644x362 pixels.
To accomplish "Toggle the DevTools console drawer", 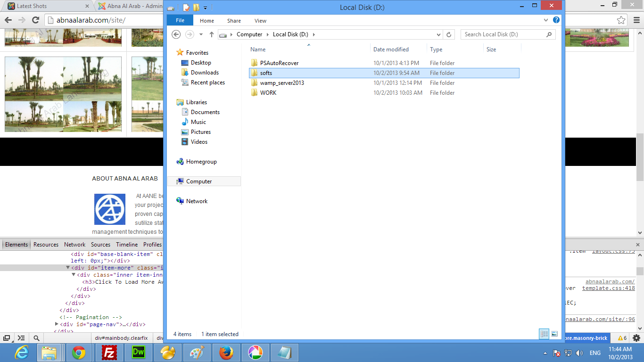I will tap(21, 338).
